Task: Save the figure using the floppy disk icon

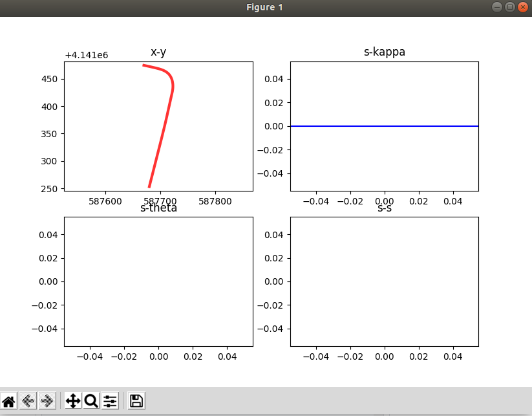Action: (x=136, y=400)
